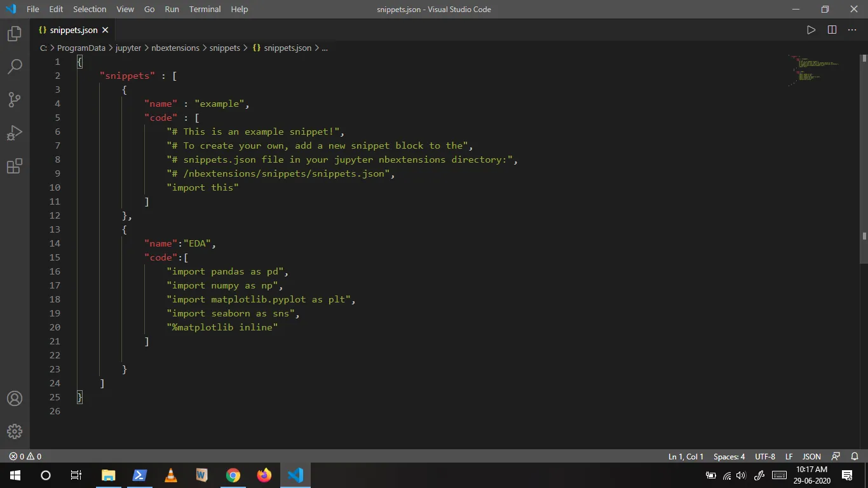
Task: Launch Firefox from the taskbar
Action: 264,475
